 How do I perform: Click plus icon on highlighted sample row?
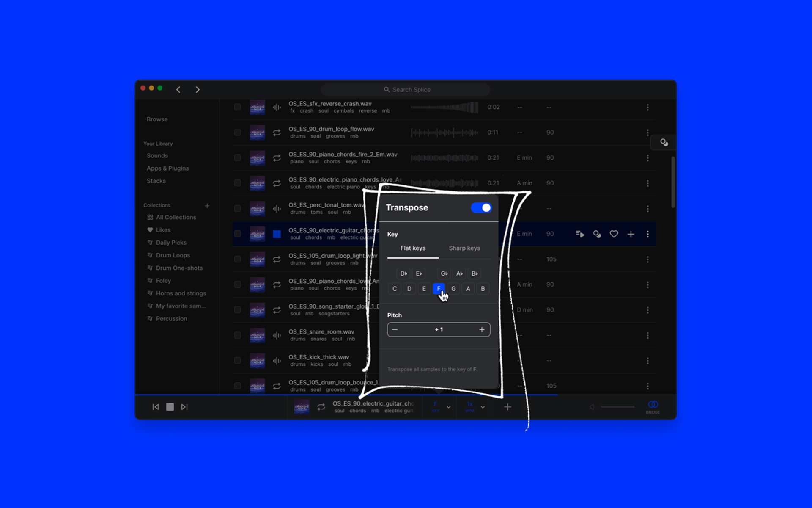(x=631, y=234)
